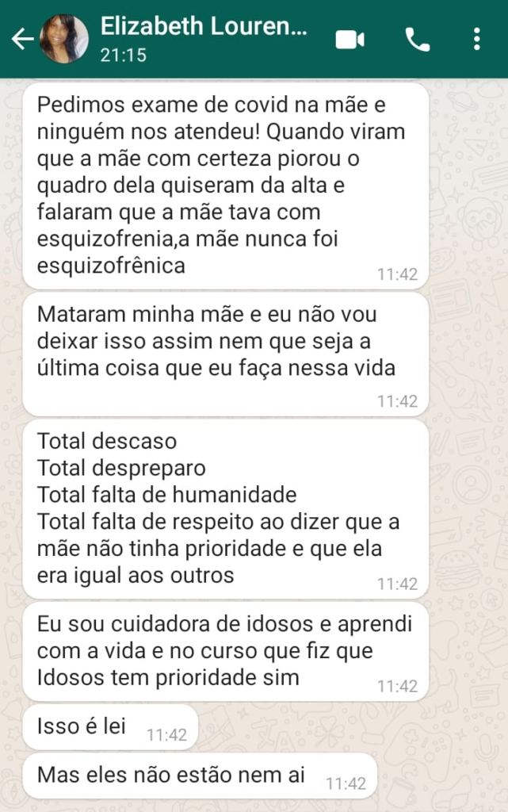Tap the 21:15 status under contact name
Viewport: 508px width, 812px height.
point(124,56)
